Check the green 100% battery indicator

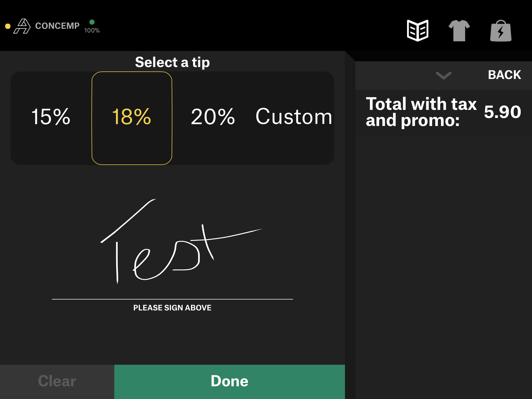[x=92, y=22]
